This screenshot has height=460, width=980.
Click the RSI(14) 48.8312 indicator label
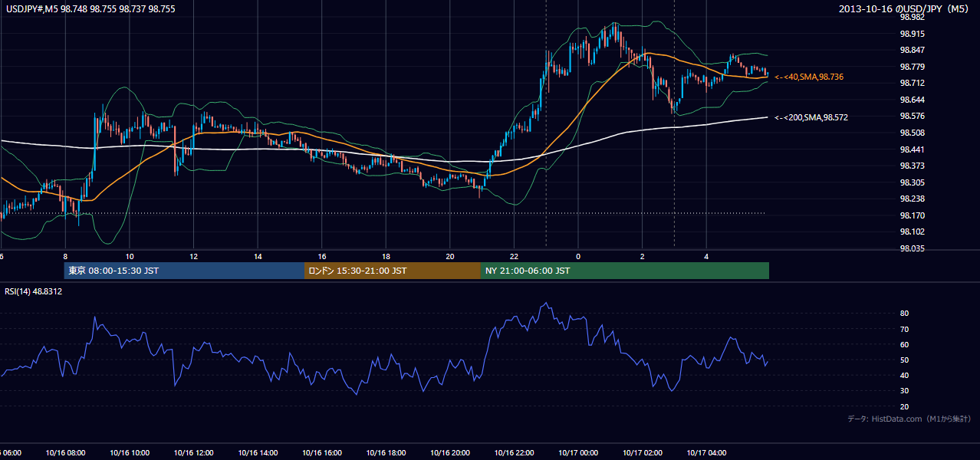tap(34, 291)
